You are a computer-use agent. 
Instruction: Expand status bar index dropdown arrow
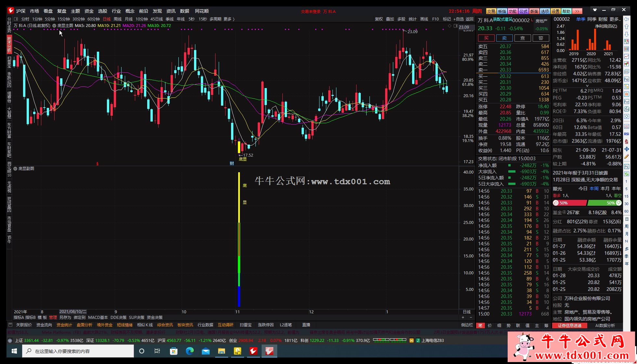(x=10, y=341)
